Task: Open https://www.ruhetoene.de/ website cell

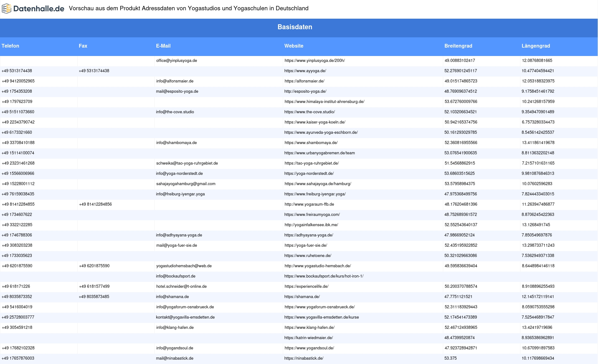Action: [x=308, y=256]
